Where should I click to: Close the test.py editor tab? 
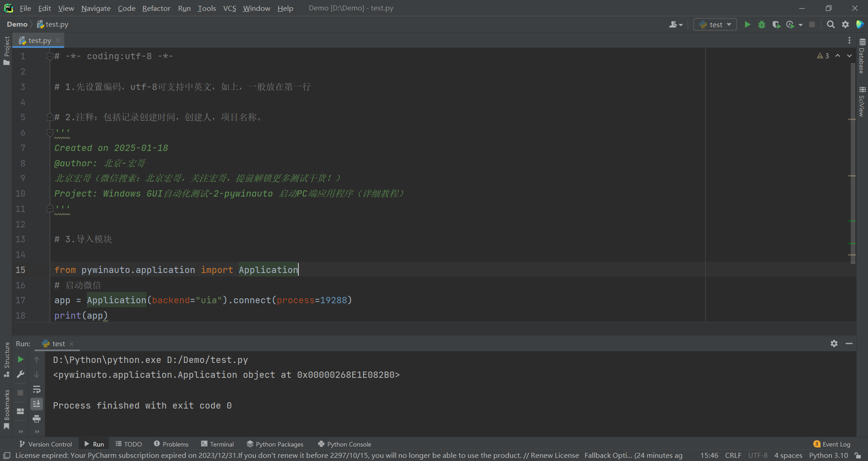click(x=58, y=40)
